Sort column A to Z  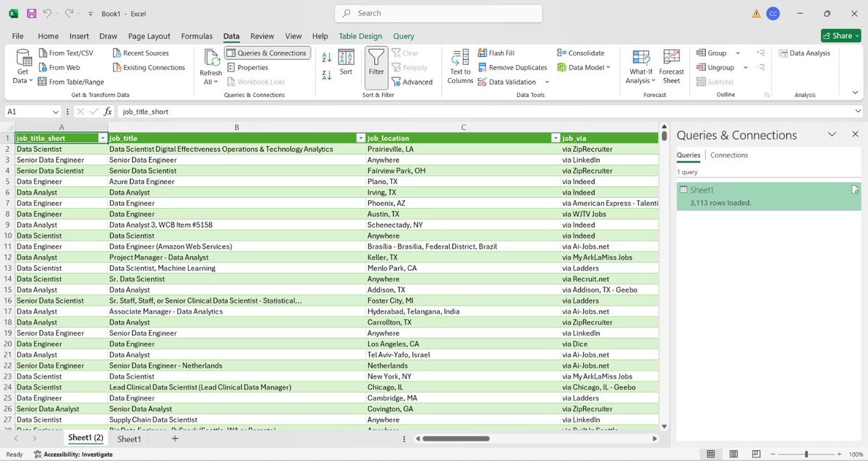pyautogui.click(x=326, y=56)
